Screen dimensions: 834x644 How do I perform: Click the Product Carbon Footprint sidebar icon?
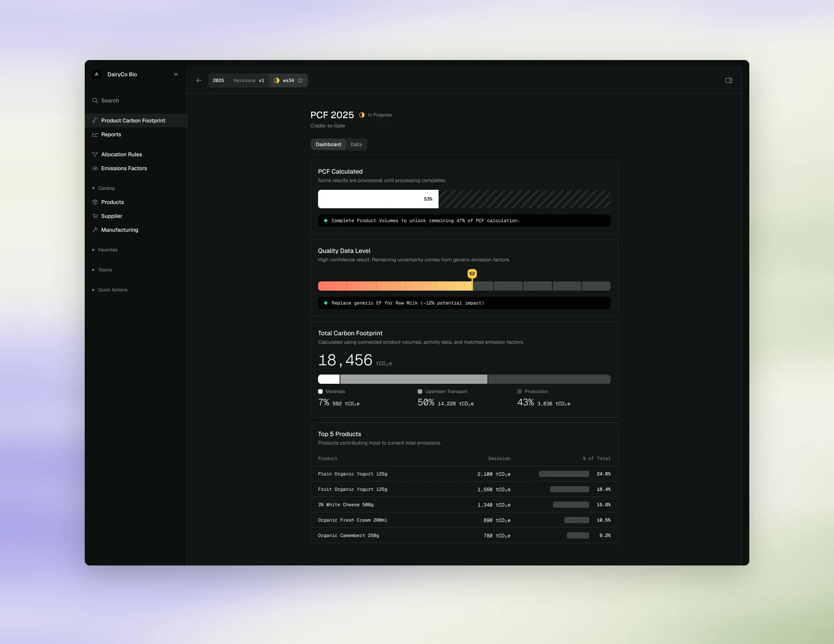coord(95,120)
